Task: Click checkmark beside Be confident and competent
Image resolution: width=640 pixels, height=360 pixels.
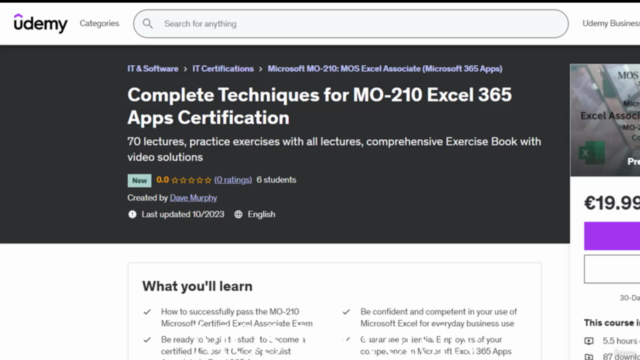Action: pyautogui.click(x=347, y=312)
